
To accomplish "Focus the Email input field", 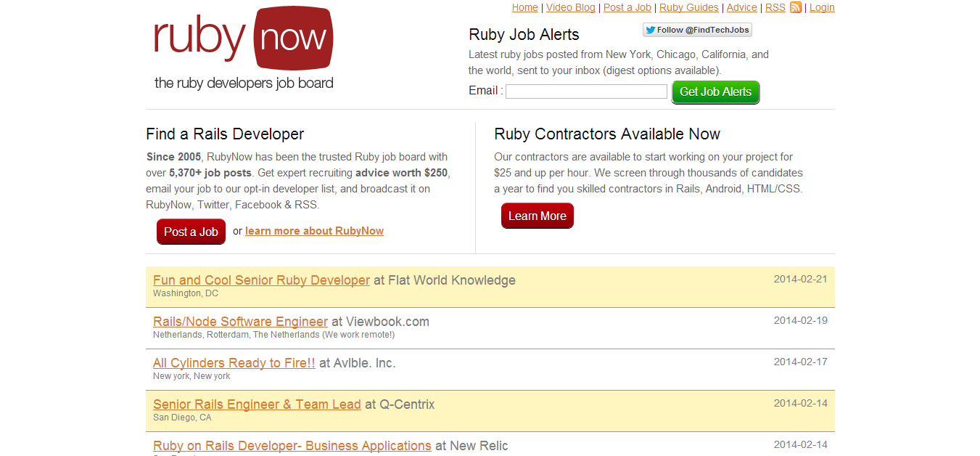I will 586,91.
